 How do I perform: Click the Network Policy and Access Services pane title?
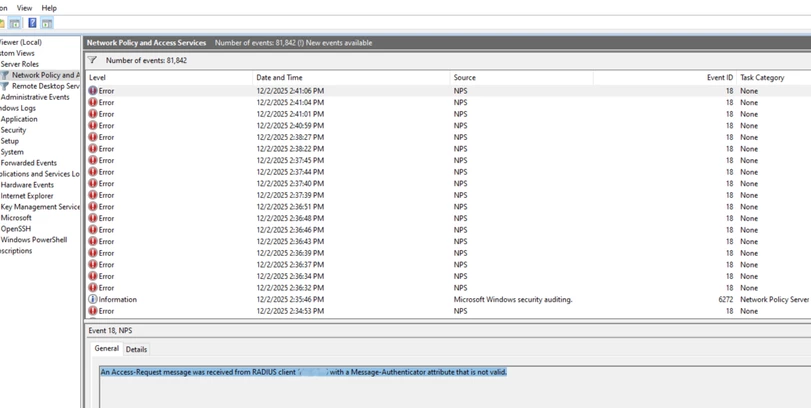[146, 43]
